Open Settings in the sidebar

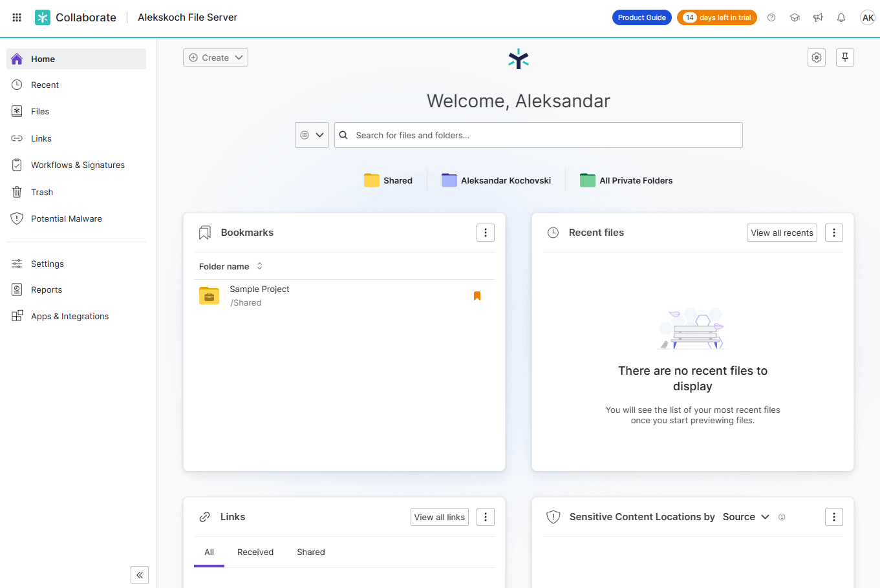coord(76,264)
